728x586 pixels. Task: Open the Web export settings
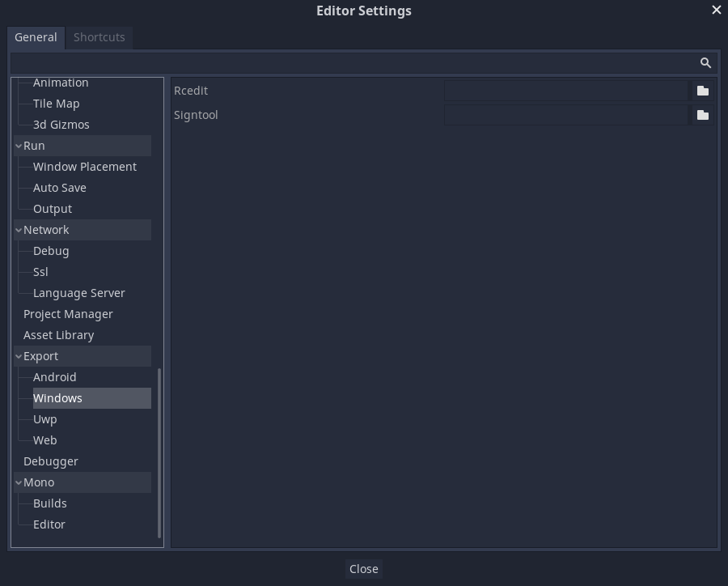coord(44,440)
